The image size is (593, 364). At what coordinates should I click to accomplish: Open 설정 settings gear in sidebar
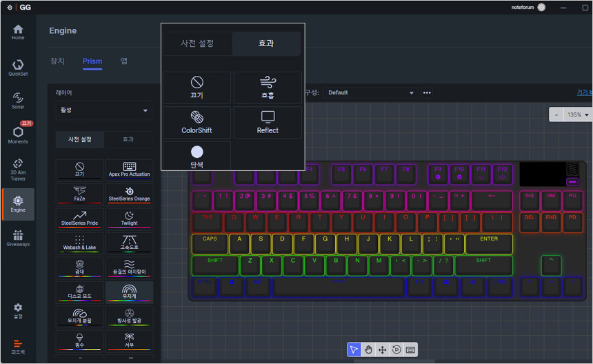18,311
